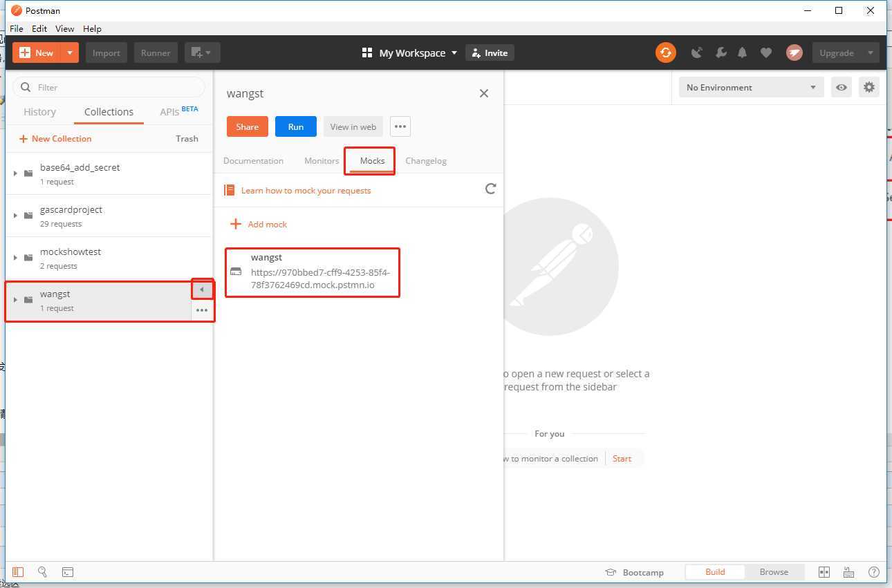This screenshot has height=588, width=892.
Task: Click the base64_add_secret folder icon
Action: point(28,173)
